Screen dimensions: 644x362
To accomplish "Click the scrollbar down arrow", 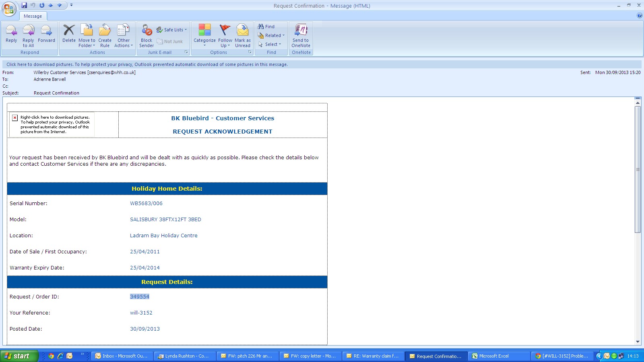I will (638, 341).
